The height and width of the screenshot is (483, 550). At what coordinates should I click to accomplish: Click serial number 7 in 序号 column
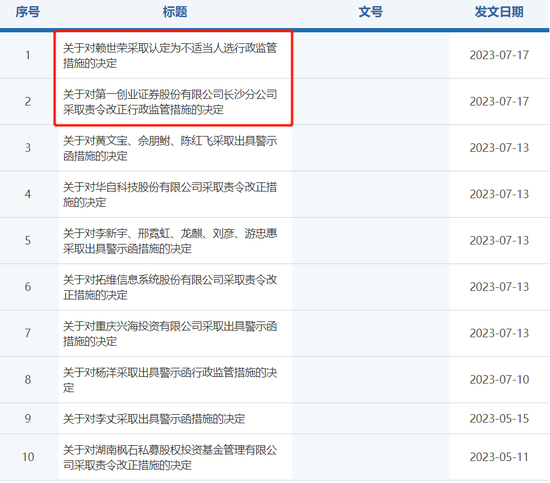pyautogui.click(x=28, y=333)
